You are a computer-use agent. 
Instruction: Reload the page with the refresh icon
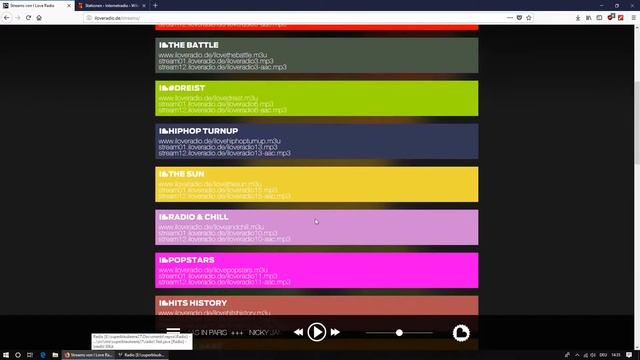(x=28, y=18)
